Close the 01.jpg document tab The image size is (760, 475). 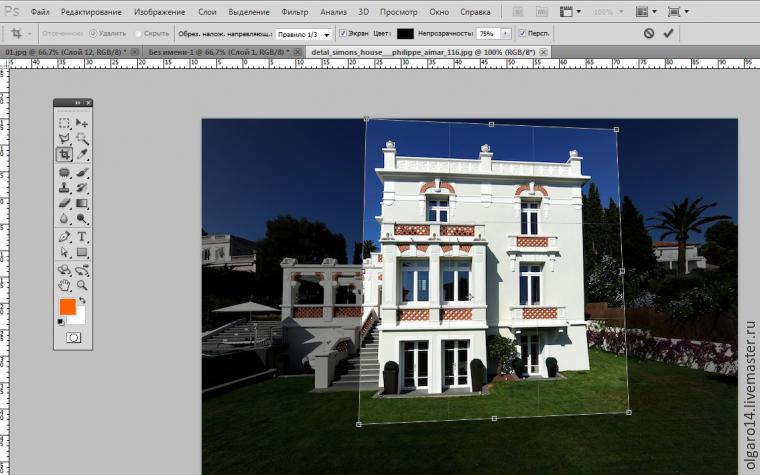(x=134, y=52)
